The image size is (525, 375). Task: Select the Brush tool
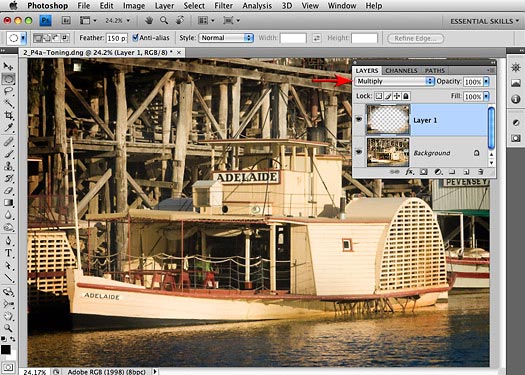(x=8, y=154)
